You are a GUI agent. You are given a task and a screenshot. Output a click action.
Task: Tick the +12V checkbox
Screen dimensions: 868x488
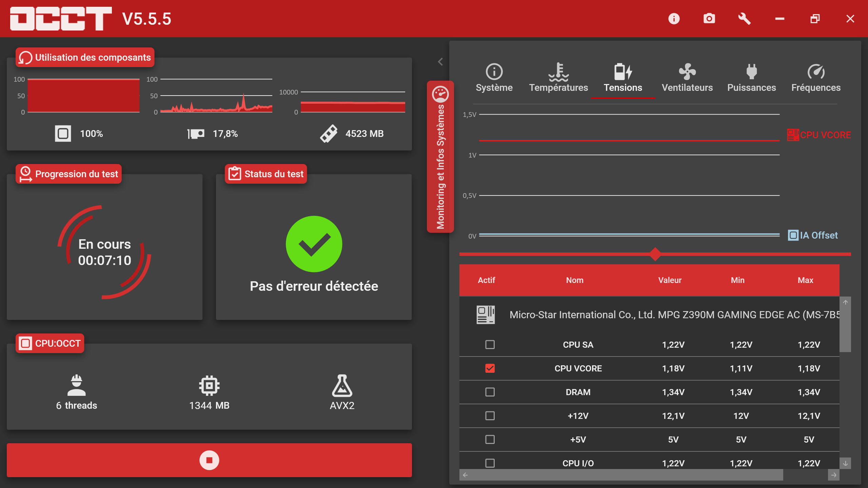click(x=490, y=416)
